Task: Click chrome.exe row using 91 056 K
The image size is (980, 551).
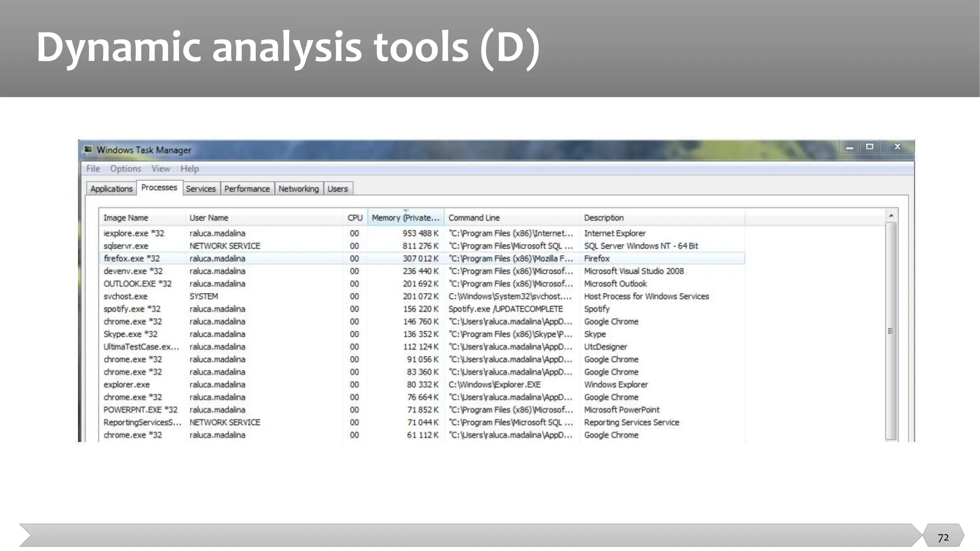Action: (422, 359)
